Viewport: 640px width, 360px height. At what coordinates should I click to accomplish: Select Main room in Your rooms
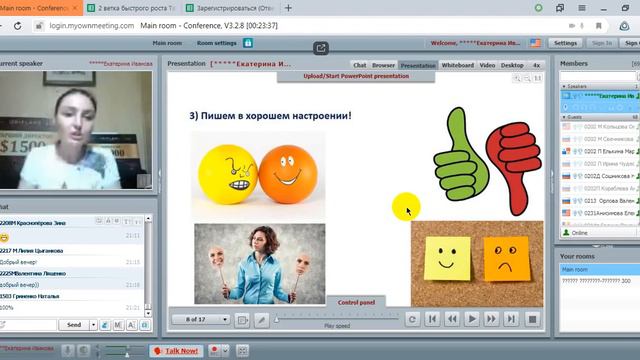coord(599,270)
